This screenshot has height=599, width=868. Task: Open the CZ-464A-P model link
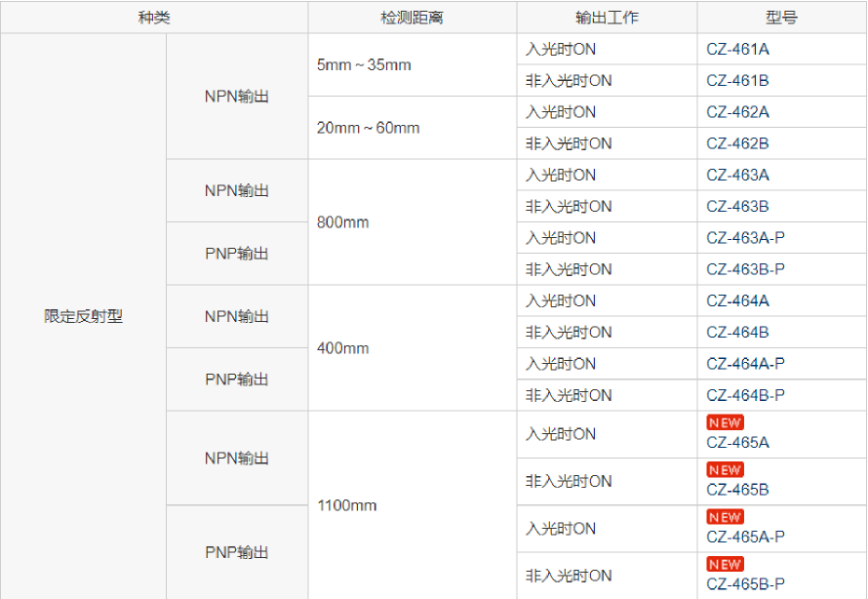[x=745, y=364]
